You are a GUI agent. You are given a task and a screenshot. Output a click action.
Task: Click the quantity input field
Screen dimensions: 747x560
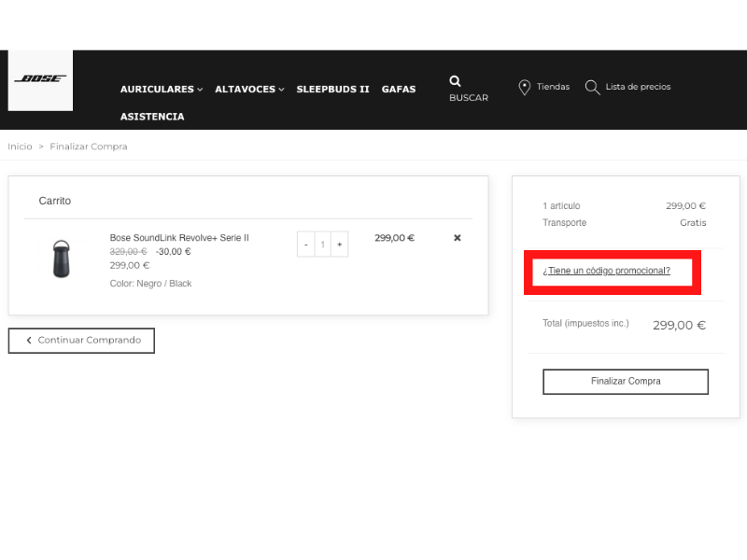click(323, 245)
